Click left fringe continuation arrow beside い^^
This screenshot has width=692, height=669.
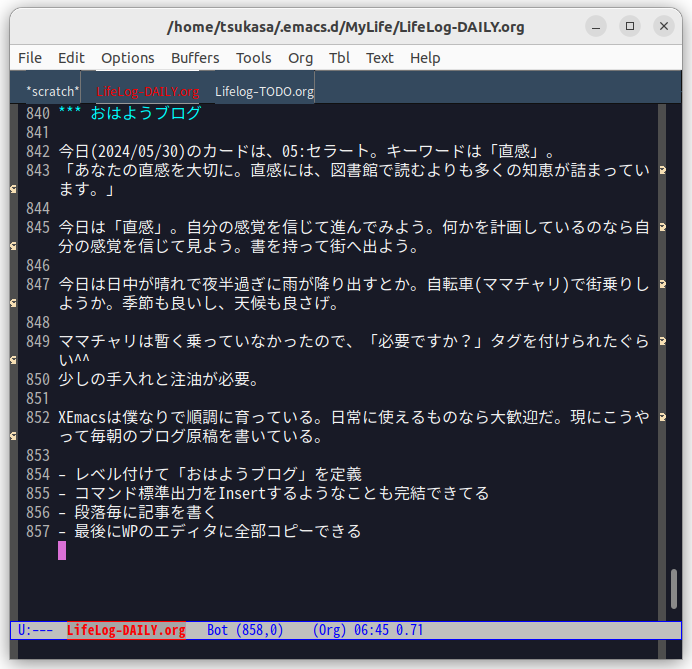(x=14, y=360)
